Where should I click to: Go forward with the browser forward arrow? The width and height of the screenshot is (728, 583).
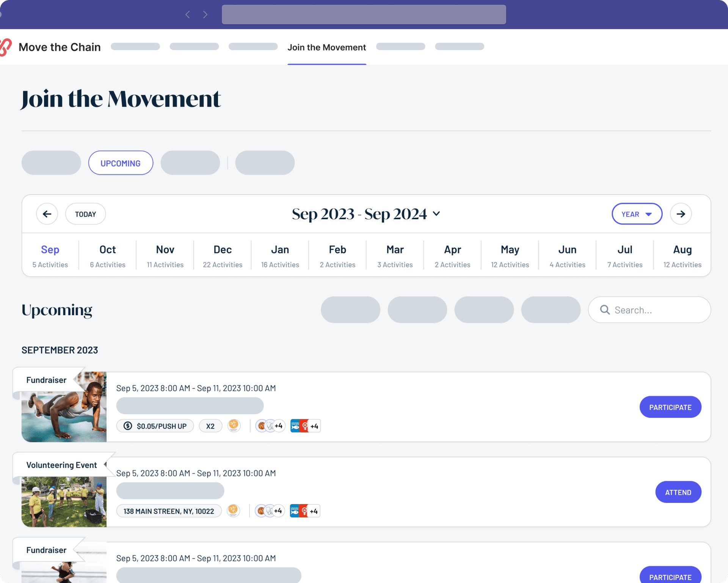pos(205,14)
